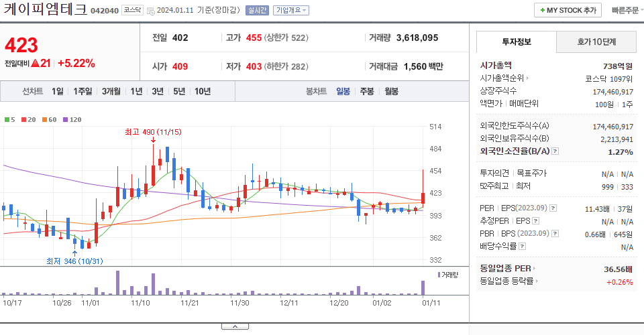Viewport: 644px width, 335px height.
Task: Click the 상장주식수 174,460,917 value
Action: coord(612,92)
